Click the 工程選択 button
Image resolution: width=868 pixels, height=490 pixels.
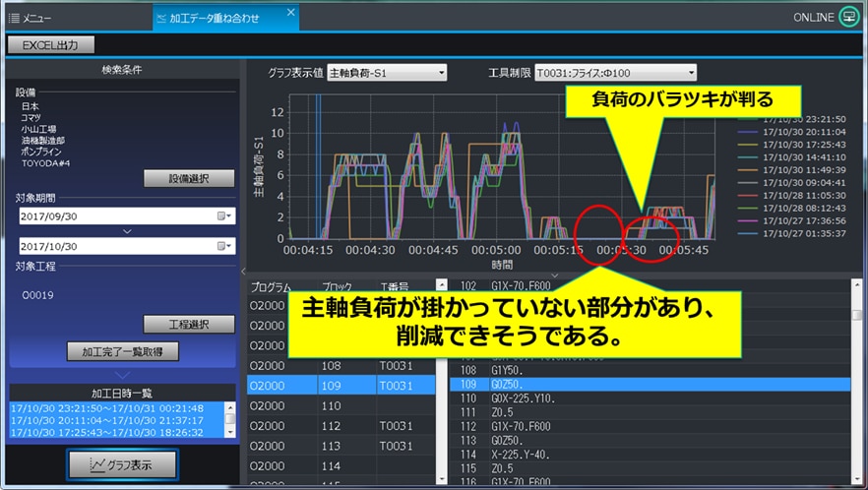tap(189, 325)
